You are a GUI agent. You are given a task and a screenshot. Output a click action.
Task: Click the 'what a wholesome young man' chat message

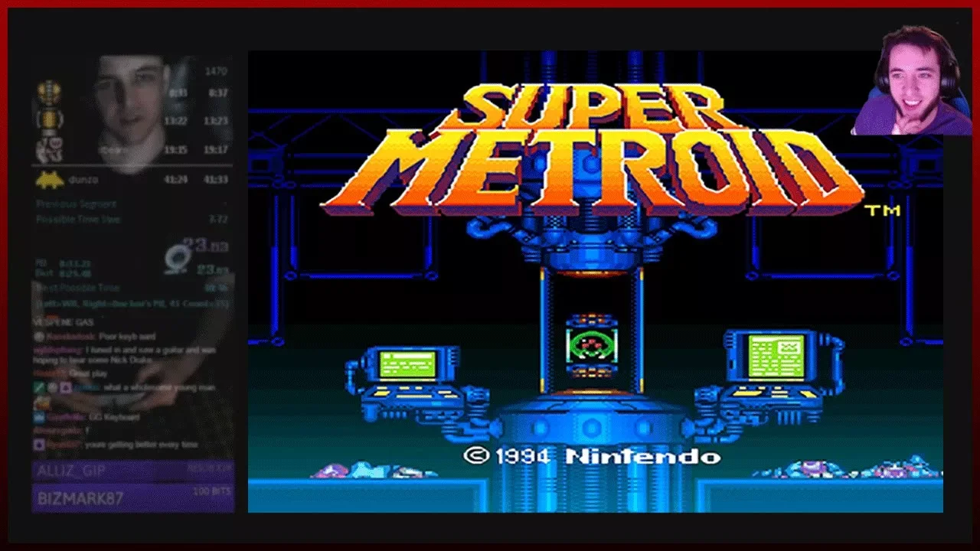pos(159,388)
